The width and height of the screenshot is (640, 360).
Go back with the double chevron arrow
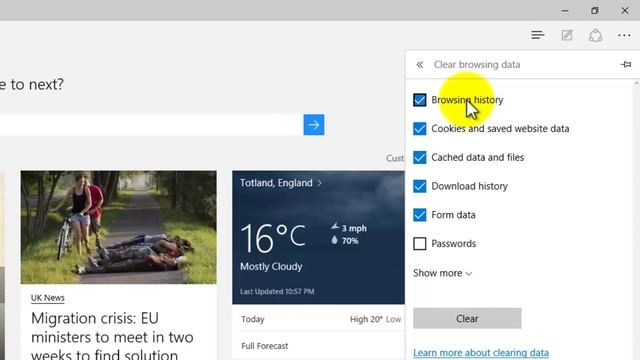pos(420,64)
